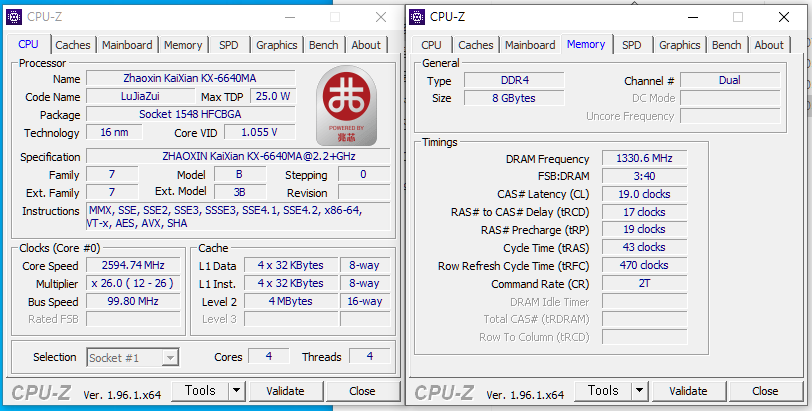Screen dimensions: 812x411
Task: Switch to CPU tab in right window
Action: [431, 45]
